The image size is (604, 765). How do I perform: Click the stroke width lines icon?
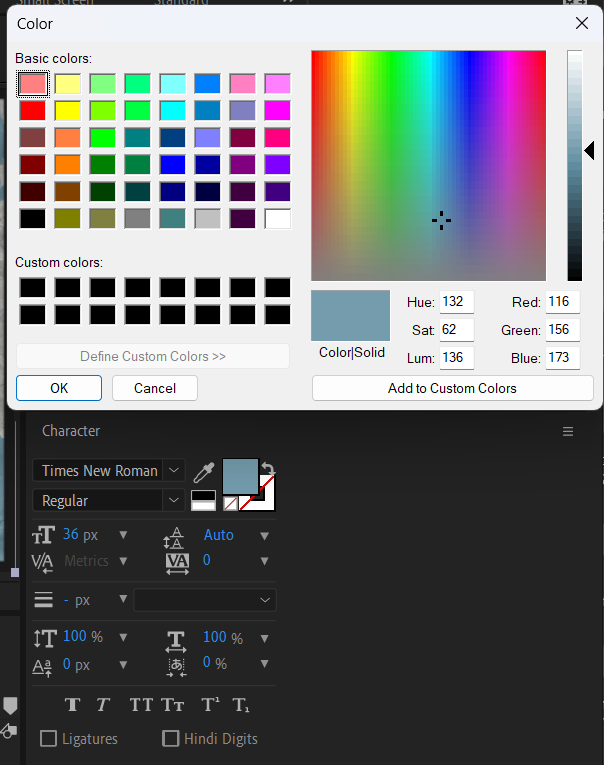[43, 599]
